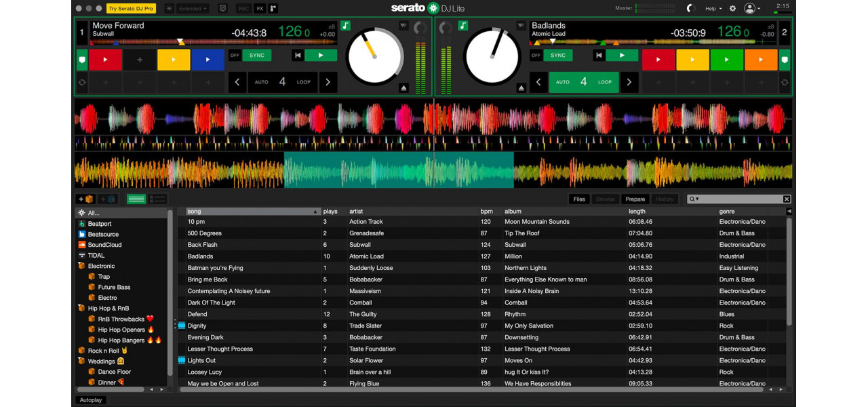The height and width of the screenshot is (407, 868).
Task: Add a hot cue in deck 1 second pad
Action: tap(140, 60)
